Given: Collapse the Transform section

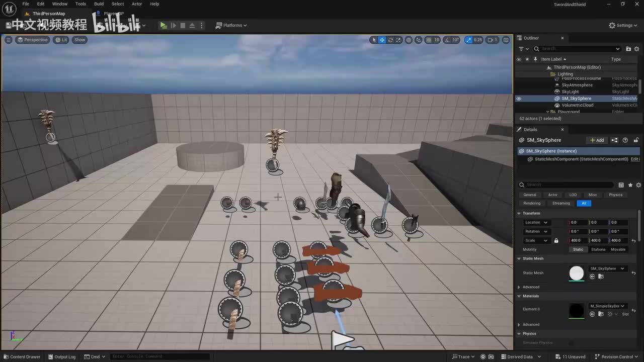Looking at the screenshot, I should point(519,213).
